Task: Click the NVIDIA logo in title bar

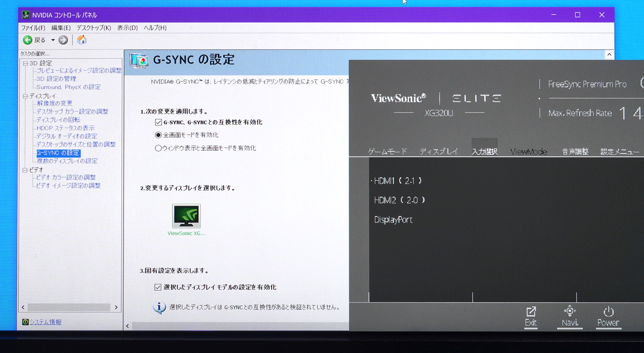Action: click(x=25, y=15)
